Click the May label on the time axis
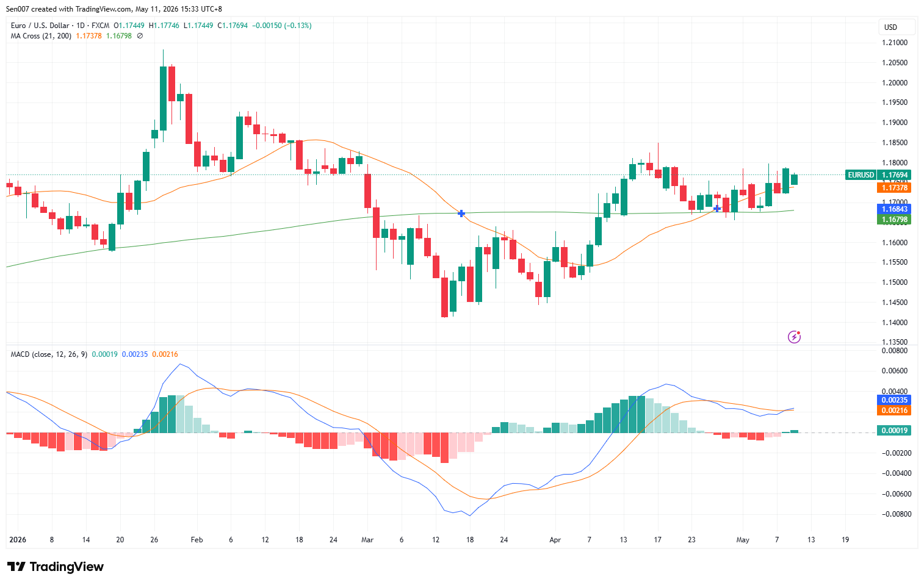 coord(743,540)
